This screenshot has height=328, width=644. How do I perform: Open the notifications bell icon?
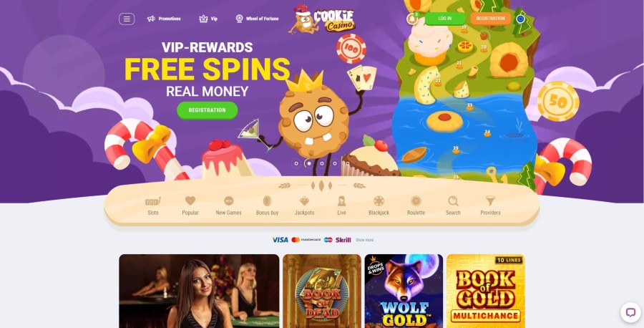(x=412, y=19)
